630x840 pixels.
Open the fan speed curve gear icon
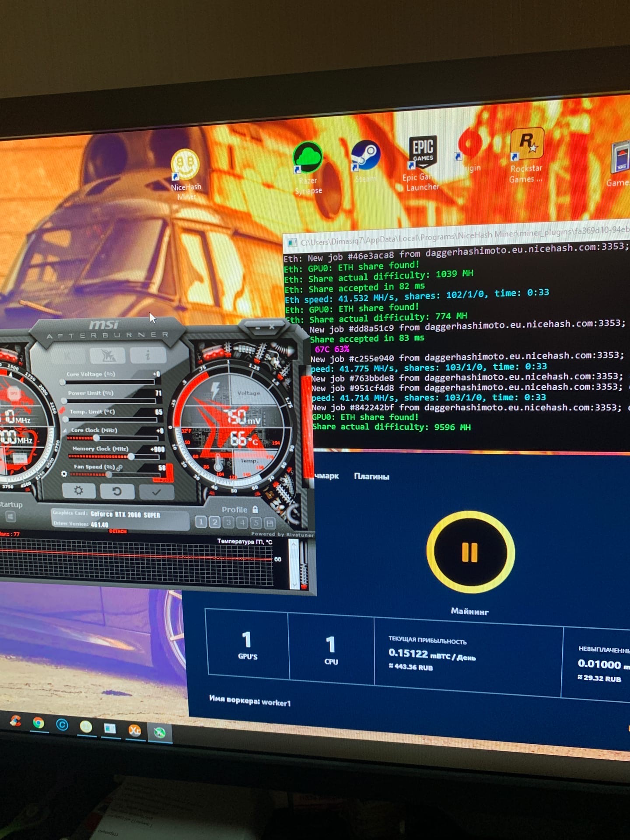[x=64, y=474]
